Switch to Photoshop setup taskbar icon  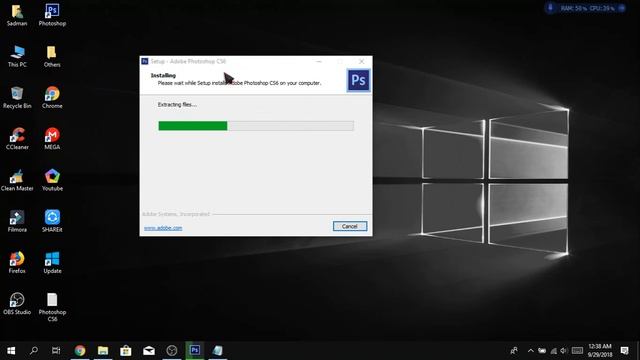(x=195, y=350)
